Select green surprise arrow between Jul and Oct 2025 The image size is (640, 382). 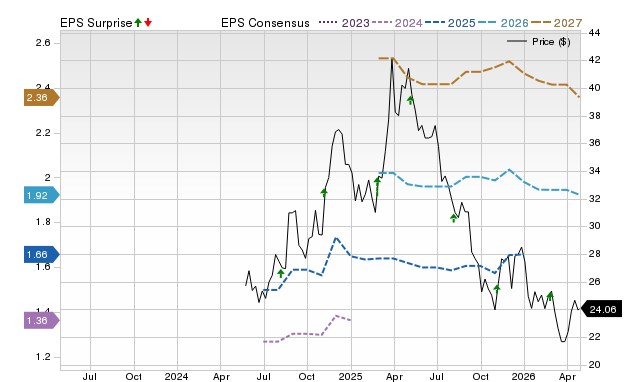(453, 218)
